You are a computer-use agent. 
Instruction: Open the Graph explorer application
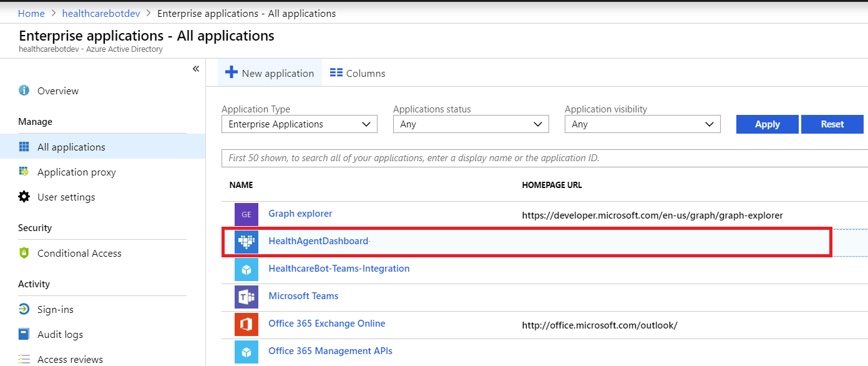tap(300, 214)
